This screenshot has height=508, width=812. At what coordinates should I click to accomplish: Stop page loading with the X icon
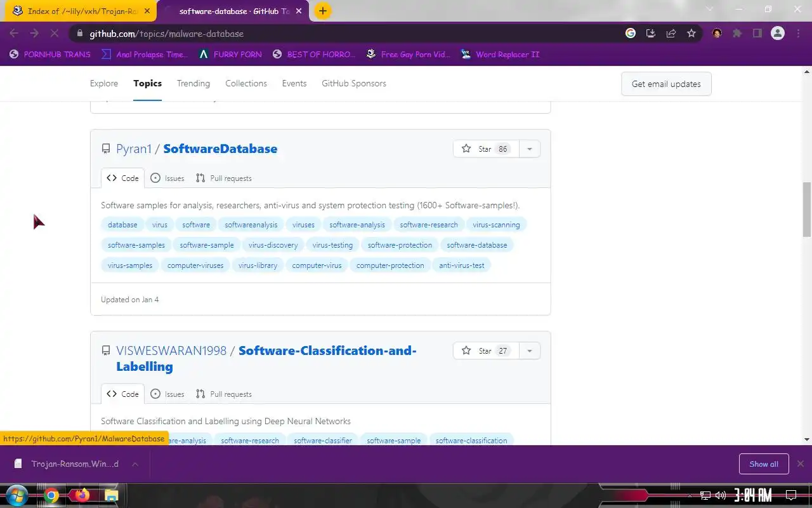(55, 34)
